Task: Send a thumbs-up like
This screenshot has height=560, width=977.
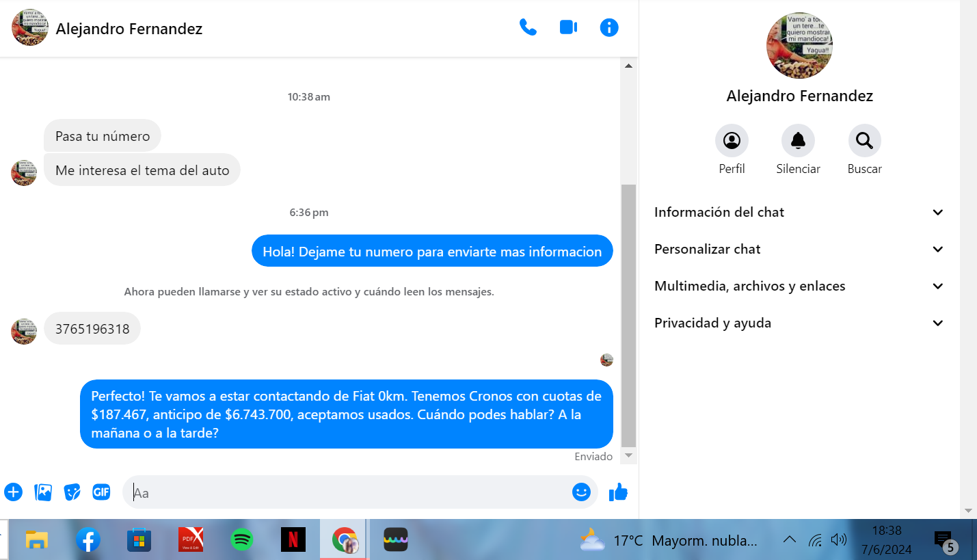Action: coord(618,492)
